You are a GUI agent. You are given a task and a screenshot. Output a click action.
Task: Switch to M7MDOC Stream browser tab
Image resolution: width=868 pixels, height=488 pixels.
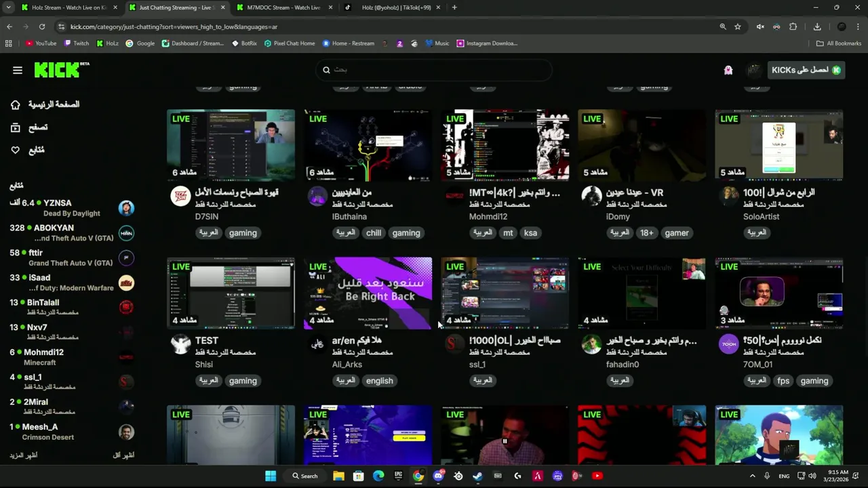pyautogui.click(x=283, y=7)
